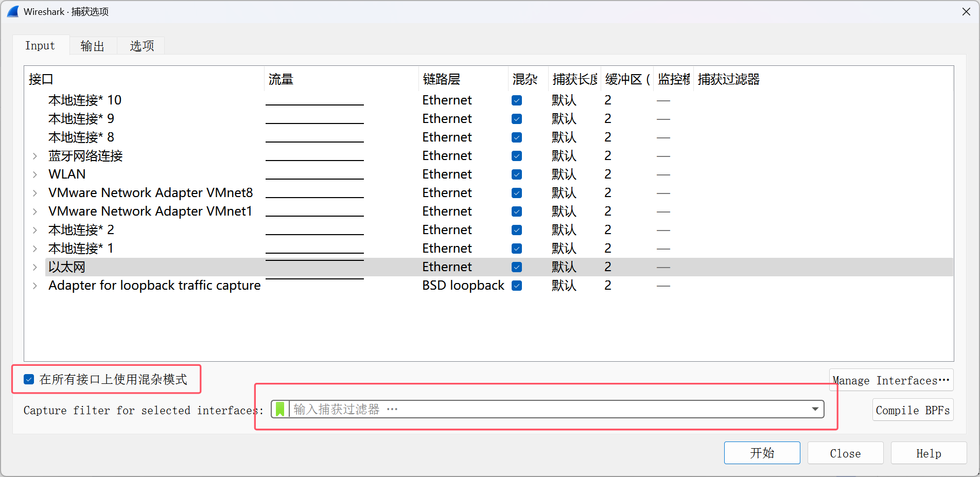This screenshot has height=477, width=980.
Task: Expand the 蓝牙网络连接 interface row
Action: pos(35,156)
